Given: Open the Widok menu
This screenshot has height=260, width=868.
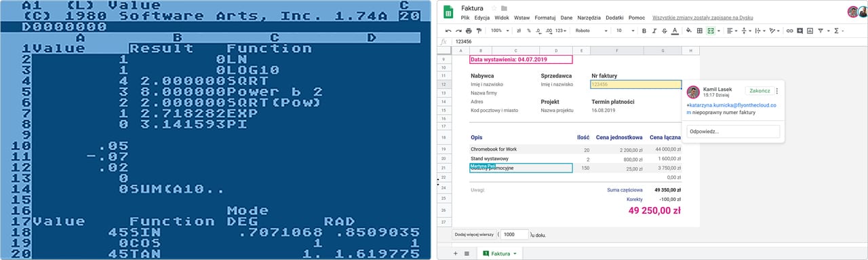Looking at the screenshot, I should pos(502,18).
